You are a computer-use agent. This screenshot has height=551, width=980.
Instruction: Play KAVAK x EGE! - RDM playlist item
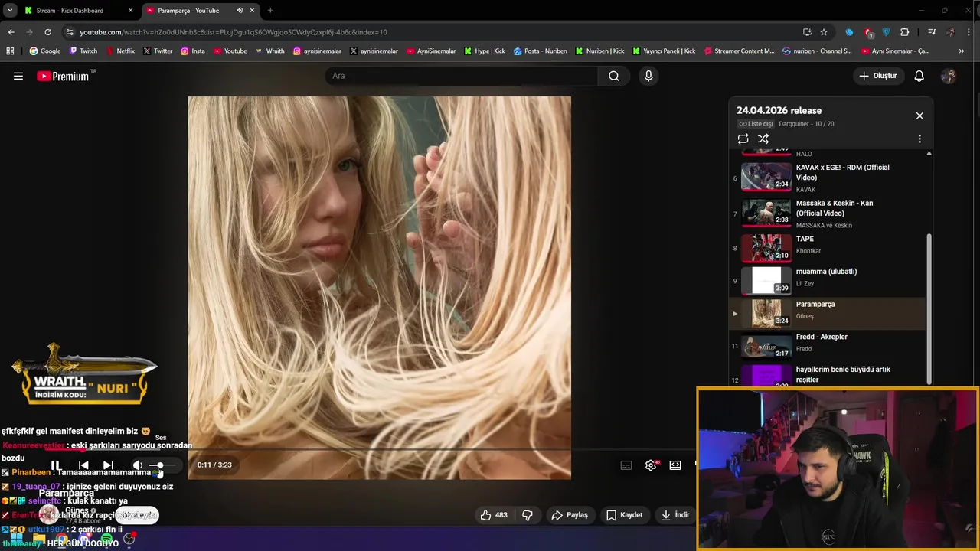click(x=827, y=178)
